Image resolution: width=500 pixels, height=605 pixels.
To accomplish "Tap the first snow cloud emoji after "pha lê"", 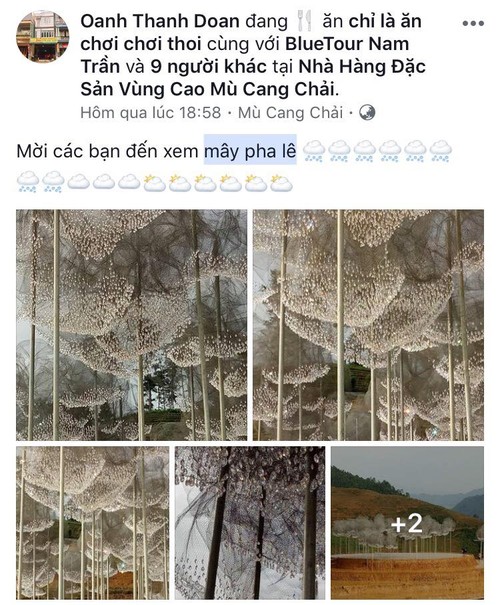I will click(x=314, y=151).
